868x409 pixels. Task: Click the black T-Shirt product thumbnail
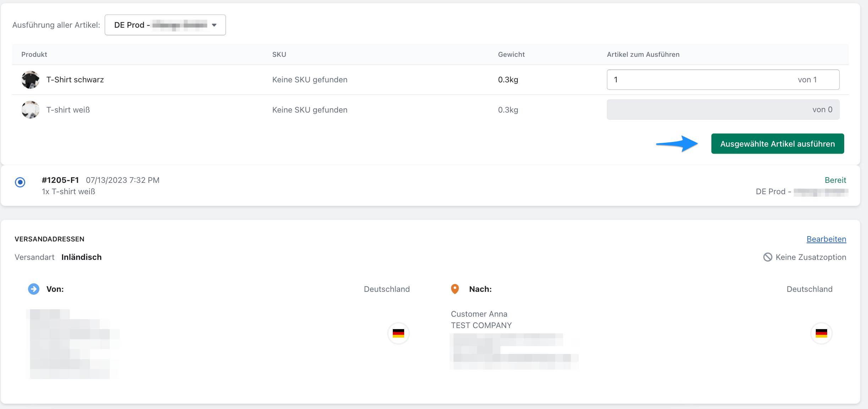click(x=31, y=80)
